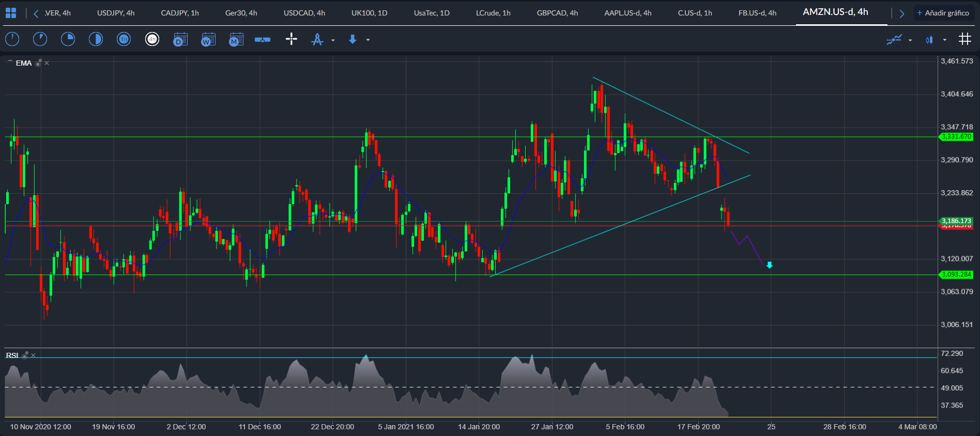Remove the EMA indicator
The height and width of the screenshot is (436, 980).
coord(47,63)
